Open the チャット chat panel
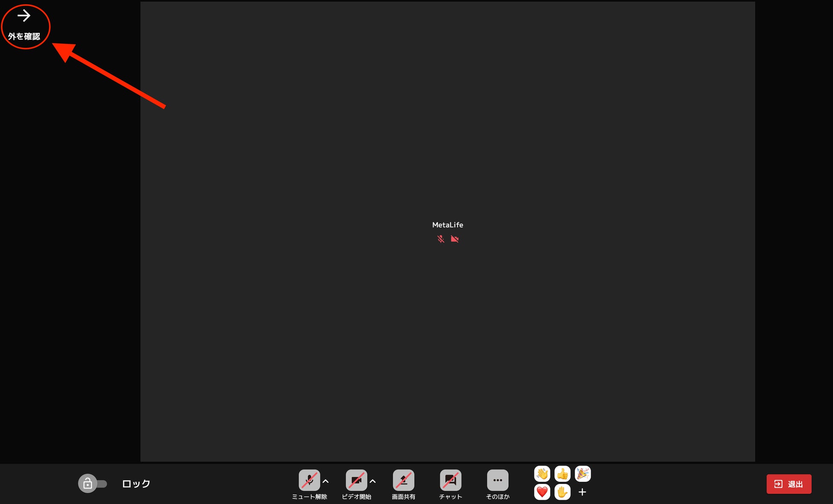Image resolution: width=833 pixels, height=504 pixels. 450,480
